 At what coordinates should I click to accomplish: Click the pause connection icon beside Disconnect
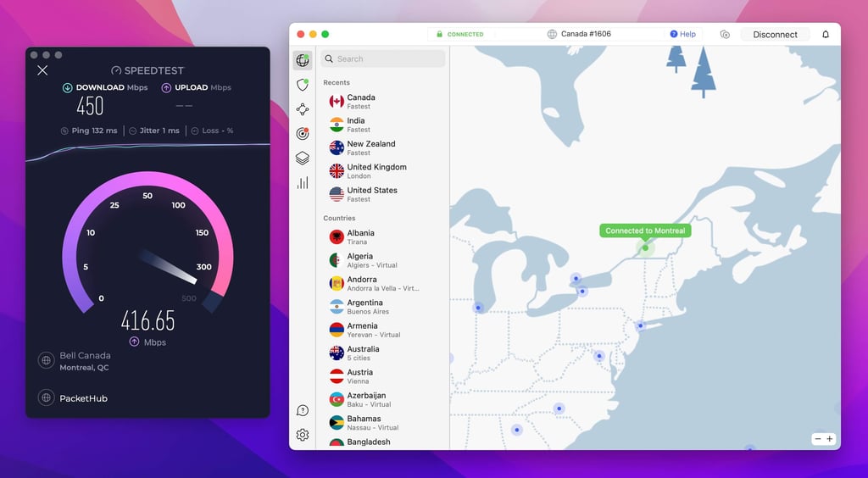point(725,34)
